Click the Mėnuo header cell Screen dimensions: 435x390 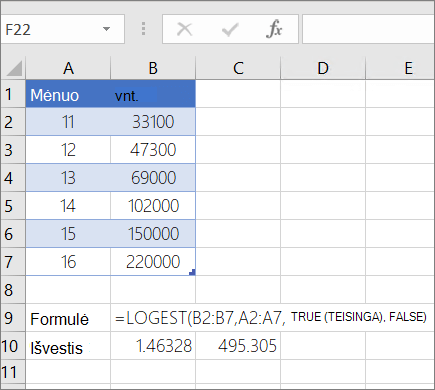pos(68,94)
